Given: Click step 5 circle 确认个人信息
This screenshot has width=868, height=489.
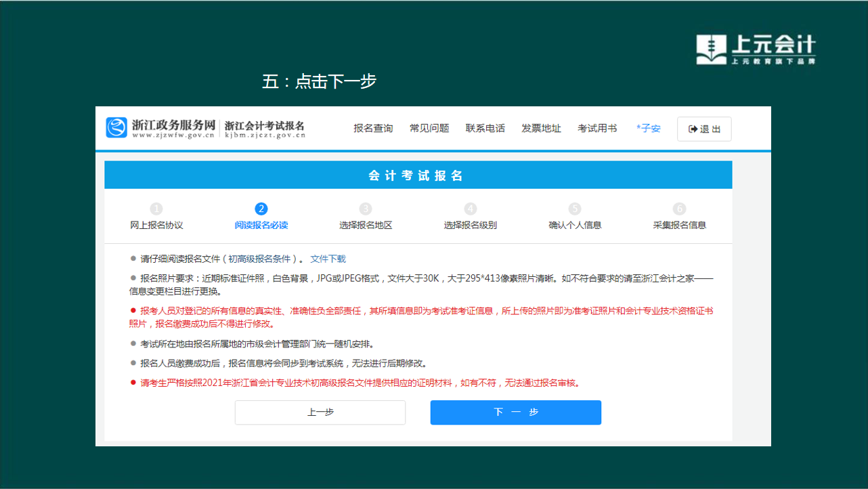Looking at the screenshot, I should pos(575,209).
